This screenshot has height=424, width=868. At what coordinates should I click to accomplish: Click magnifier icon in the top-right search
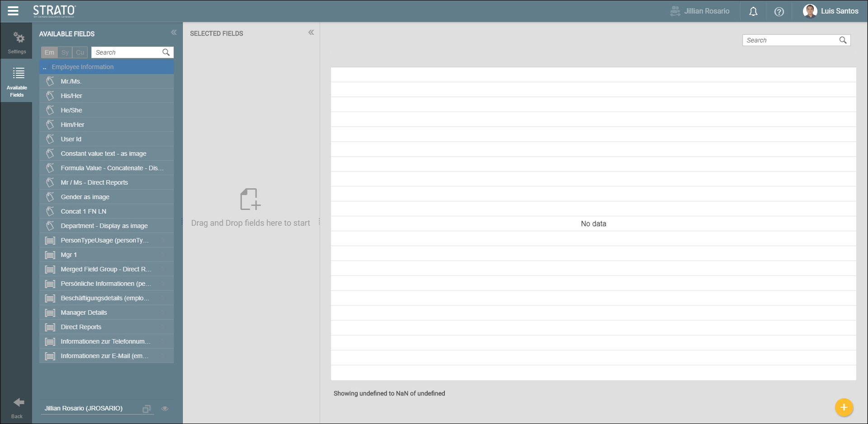click(x=843, y=40)
